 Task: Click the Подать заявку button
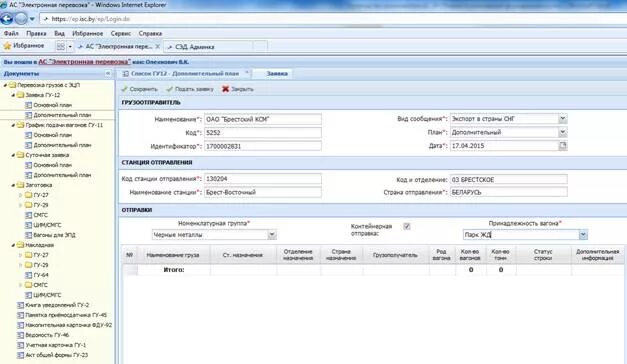(190, 89)
